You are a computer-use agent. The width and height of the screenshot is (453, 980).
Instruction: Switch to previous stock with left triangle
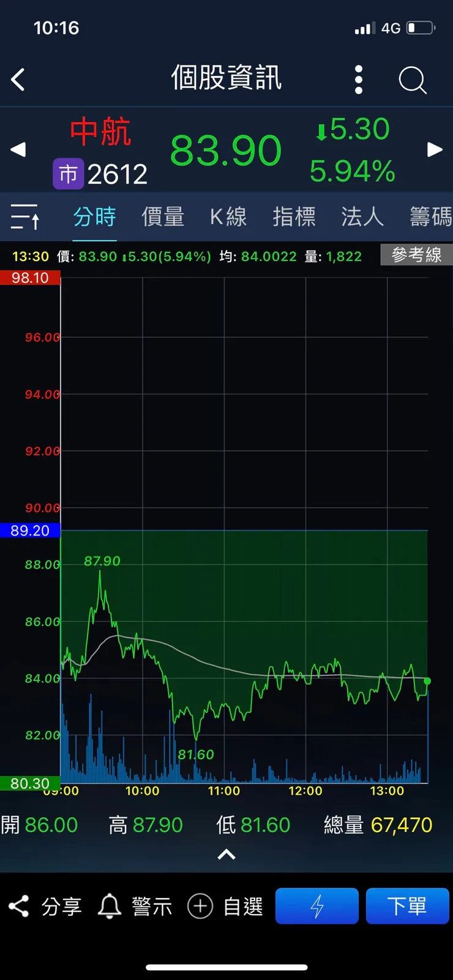(x=18, y=149)
